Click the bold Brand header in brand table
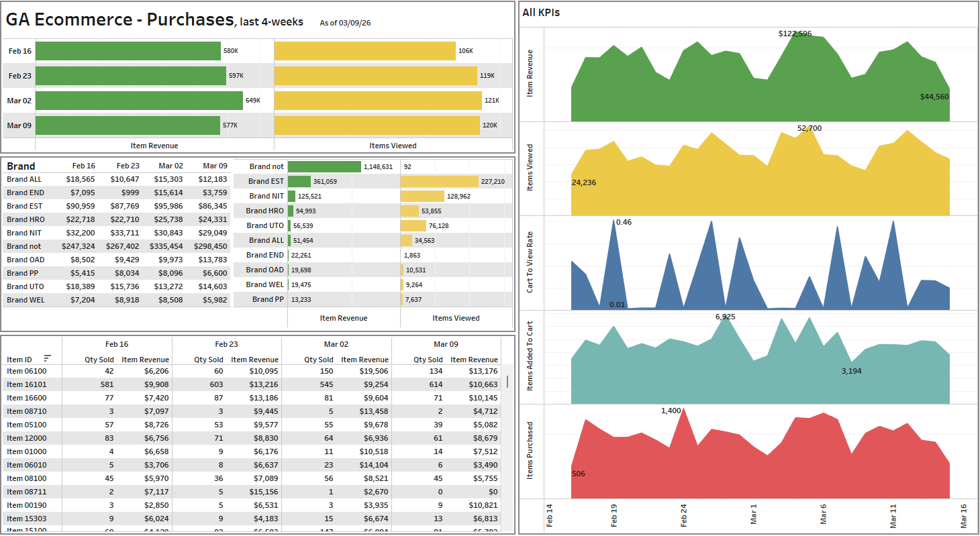The width and height of the screenshot is (980, 536). coord(21,166)
